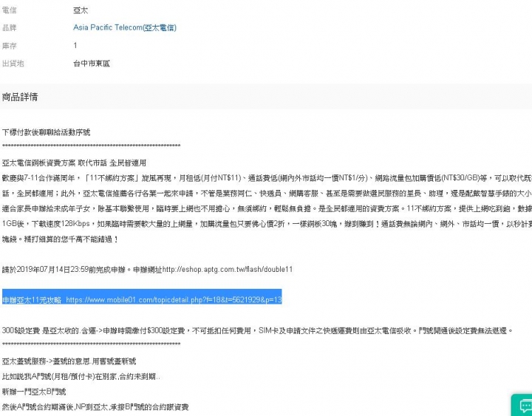Click the line 塊錢。精打細算的您千萬不能錯過！
Screen dimensions: 532x416
[60, 239]
